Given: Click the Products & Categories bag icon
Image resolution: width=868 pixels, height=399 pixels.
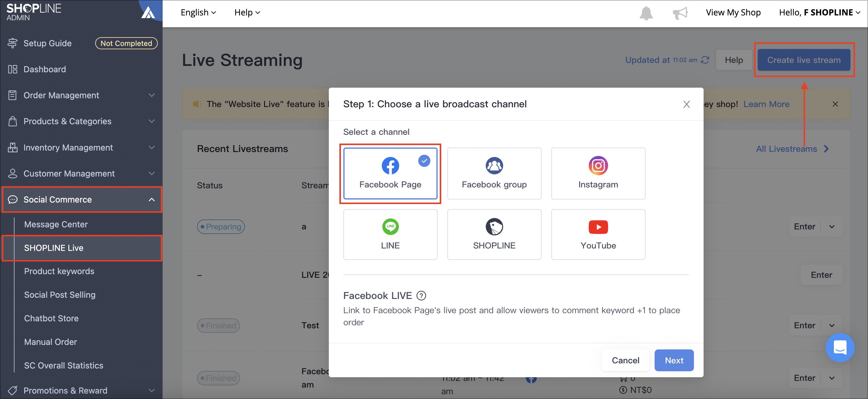Looking at the screenshot, I should 12,121.
